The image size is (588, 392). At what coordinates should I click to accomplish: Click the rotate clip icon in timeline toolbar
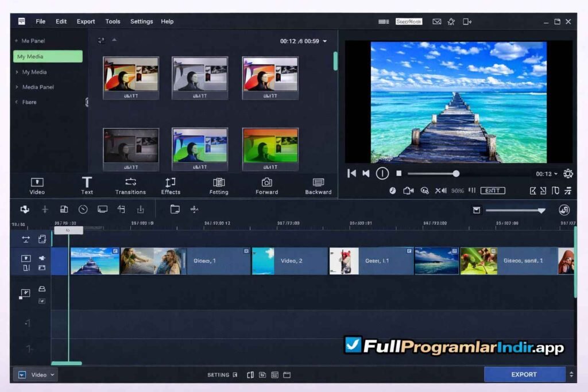[122, 209]
